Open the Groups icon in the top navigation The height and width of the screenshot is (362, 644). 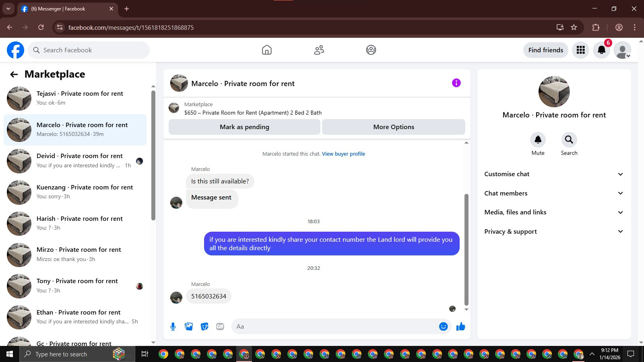point(371,50)
